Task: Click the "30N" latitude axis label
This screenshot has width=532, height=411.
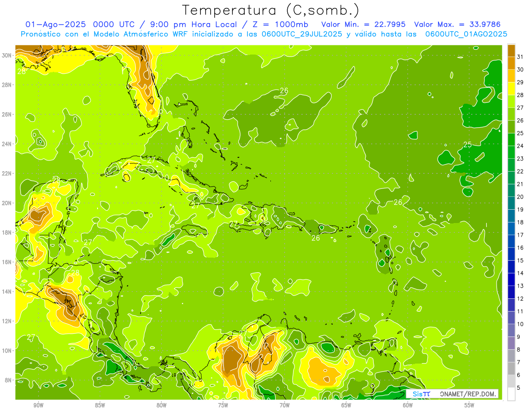Action: pyautogui.click(x=8, y=55)
